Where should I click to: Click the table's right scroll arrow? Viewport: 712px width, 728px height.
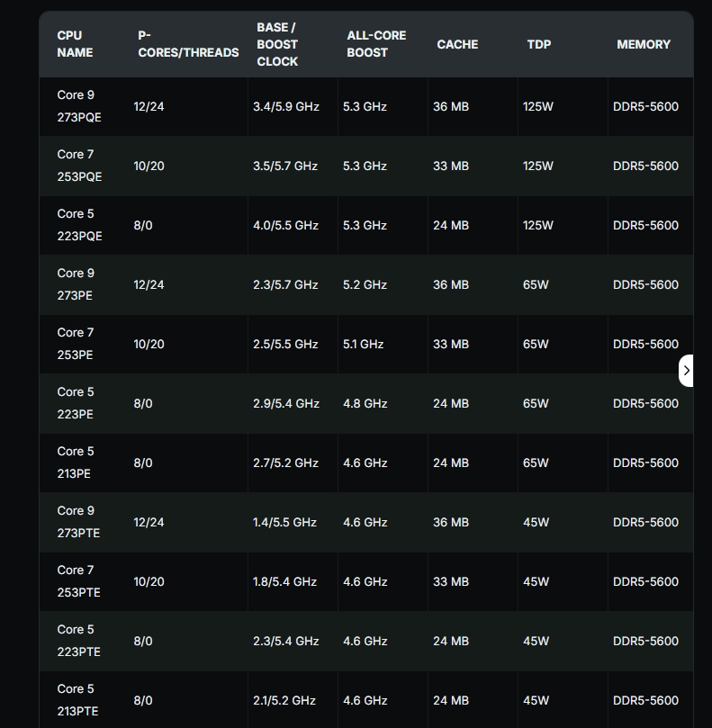tap(686, 371)
